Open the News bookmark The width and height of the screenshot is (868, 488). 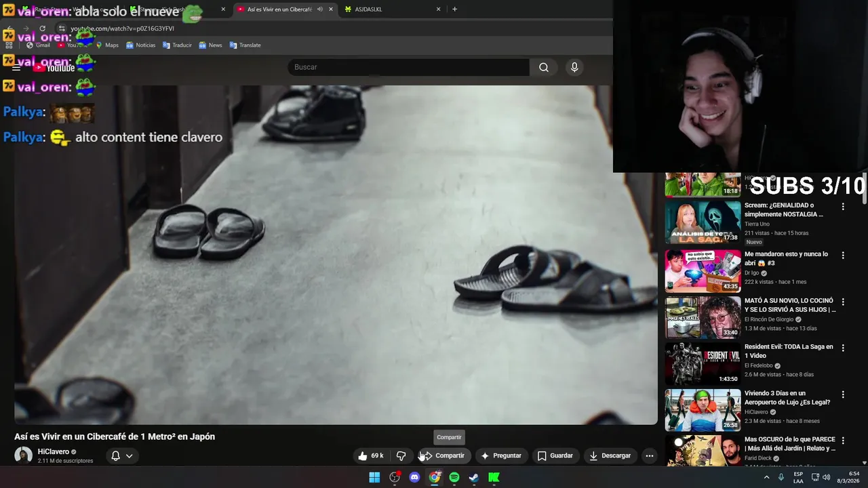point(210,45)
